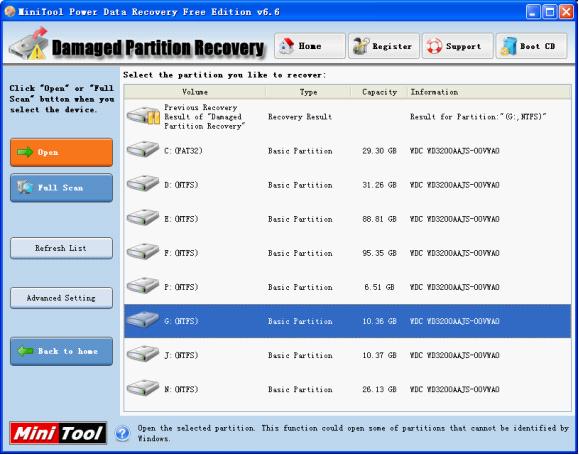Click the Home toolbar button
This screenshot has height=455, width=579.
[x=310, y=46]
